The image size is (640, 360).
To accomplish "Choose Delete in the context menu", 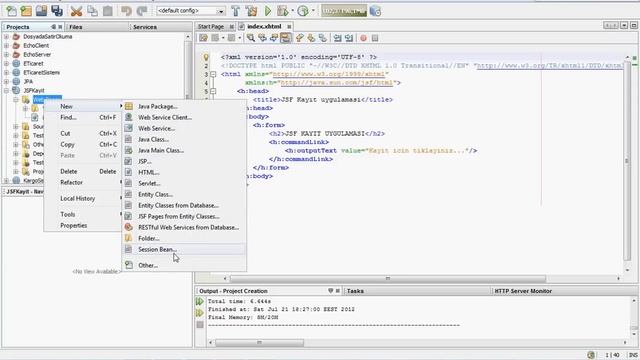I will pos(83,172).
